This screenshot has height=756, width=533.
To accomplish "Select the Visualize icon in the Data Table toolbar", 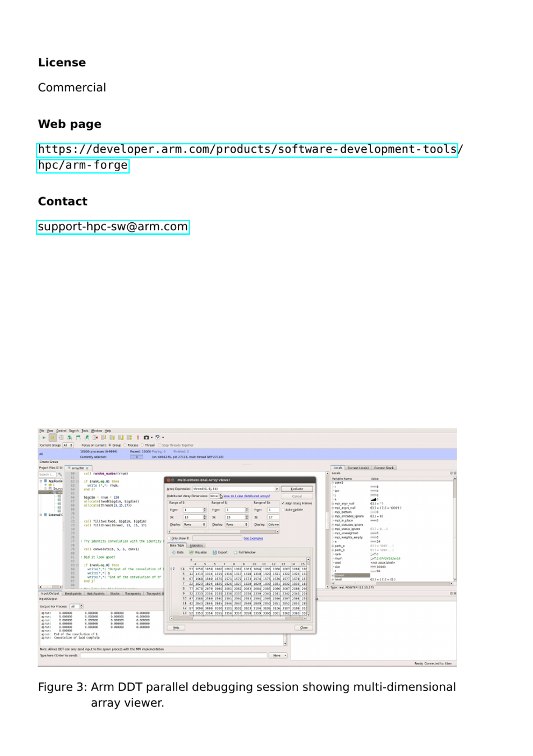I will pyautogui.click(x=192, y=552).
